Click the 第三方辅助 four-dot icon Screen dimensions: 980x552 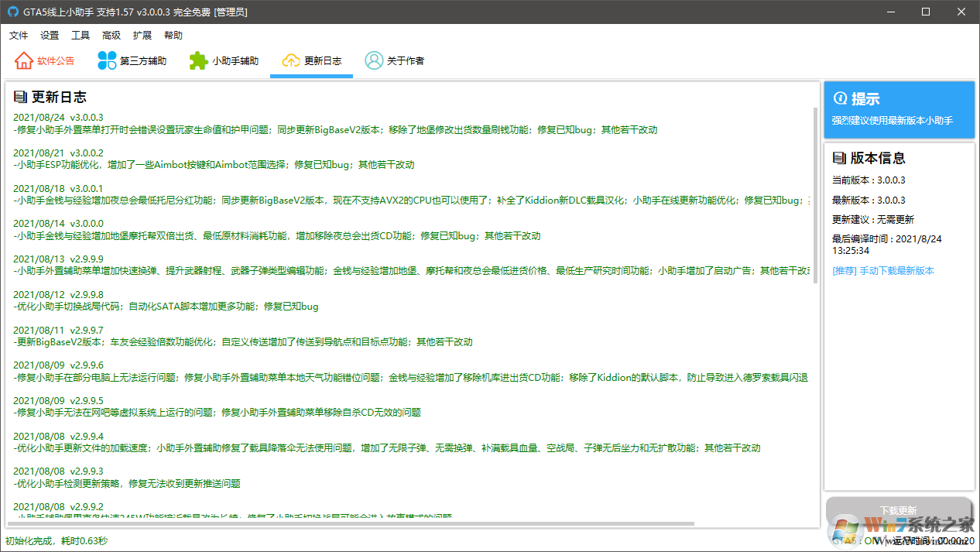[107, 60]
